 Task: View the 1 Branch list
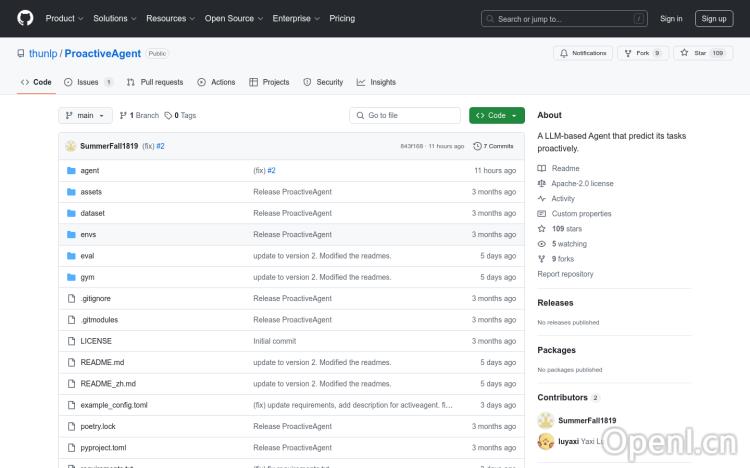(x=139, y=116)
